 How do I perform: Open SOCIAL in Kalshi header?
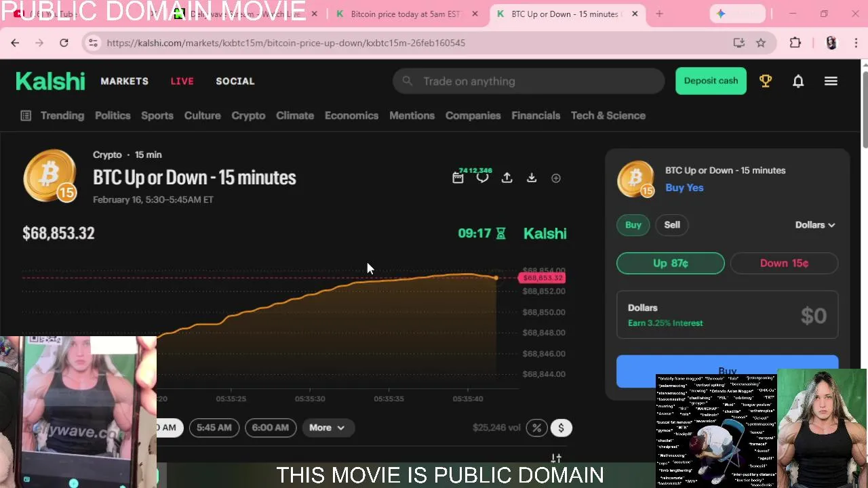235,81
